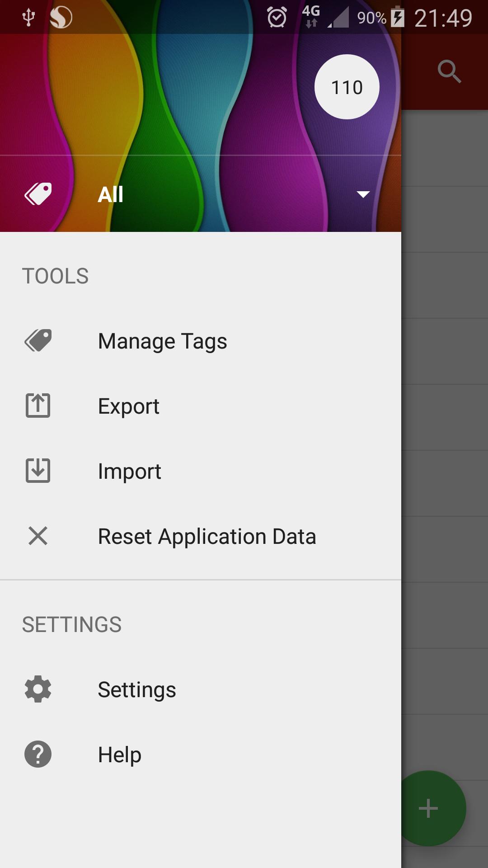Tap the alarm icon in status bar

tap(277, 18)
